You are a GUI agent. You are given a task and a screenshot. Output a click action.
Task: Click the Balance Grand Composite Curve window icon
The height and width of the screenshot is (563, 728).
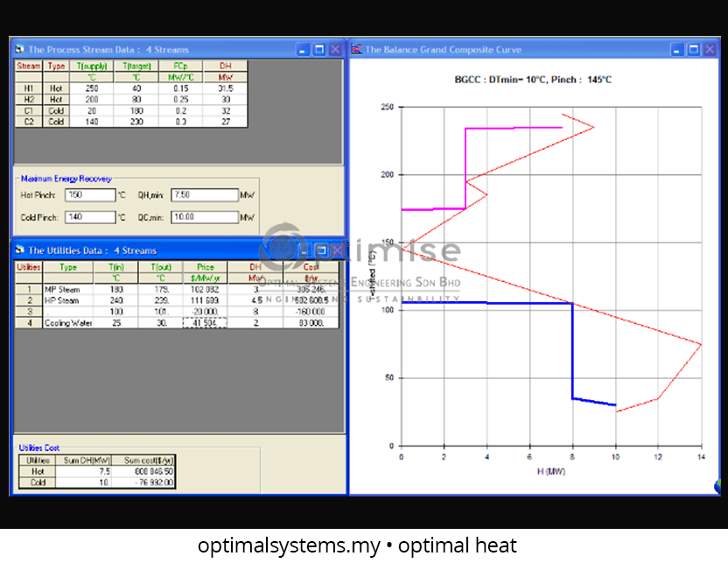[x=357, y=50]
